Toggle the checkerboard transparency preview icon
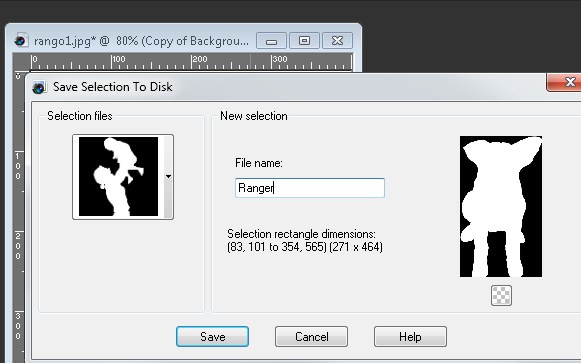The height and width of the screenshot is (363, 581). (x=501, y=295)
